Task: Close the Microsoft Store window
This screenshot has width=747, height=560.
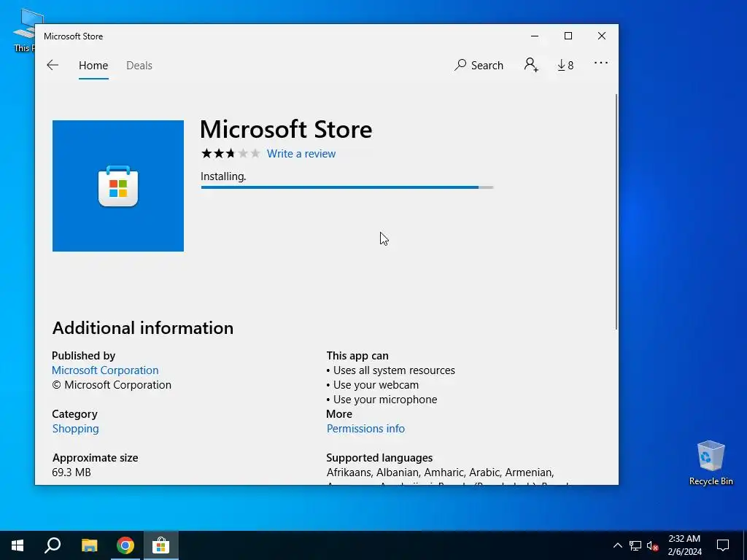Action: [602, 36]
